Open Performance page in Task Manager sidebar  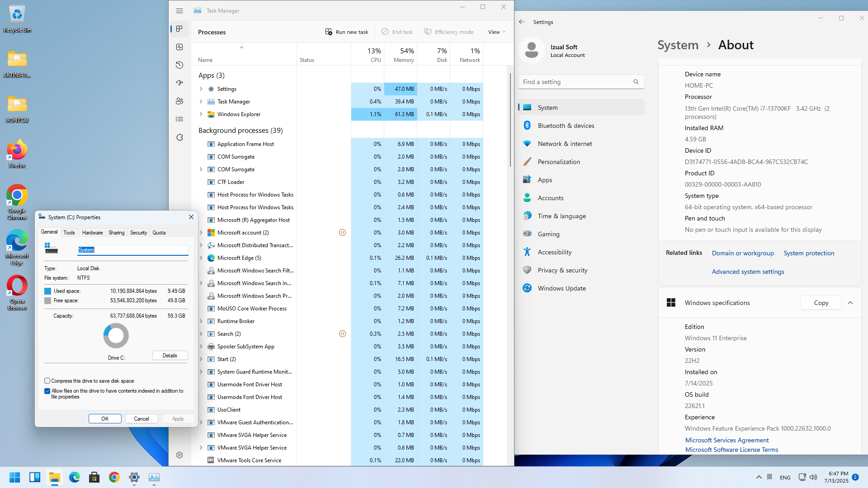tap(179, 47)
